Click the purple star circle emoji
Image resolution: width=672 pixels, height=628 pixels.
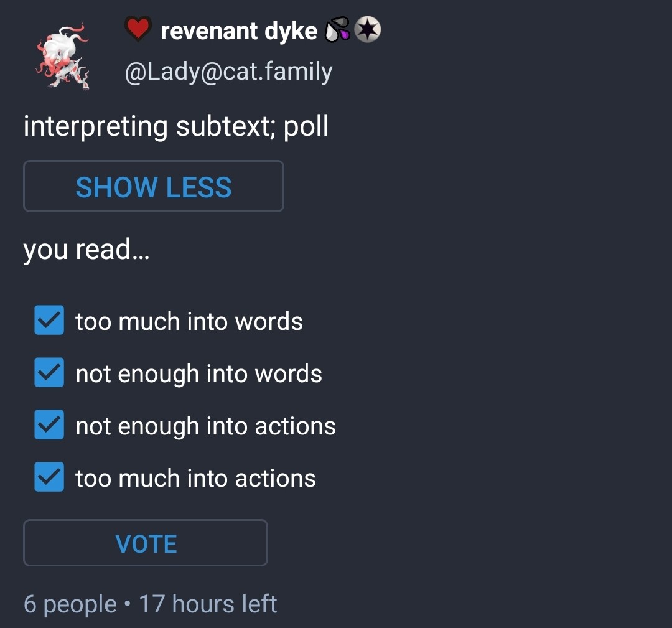[x=367, y=30]
